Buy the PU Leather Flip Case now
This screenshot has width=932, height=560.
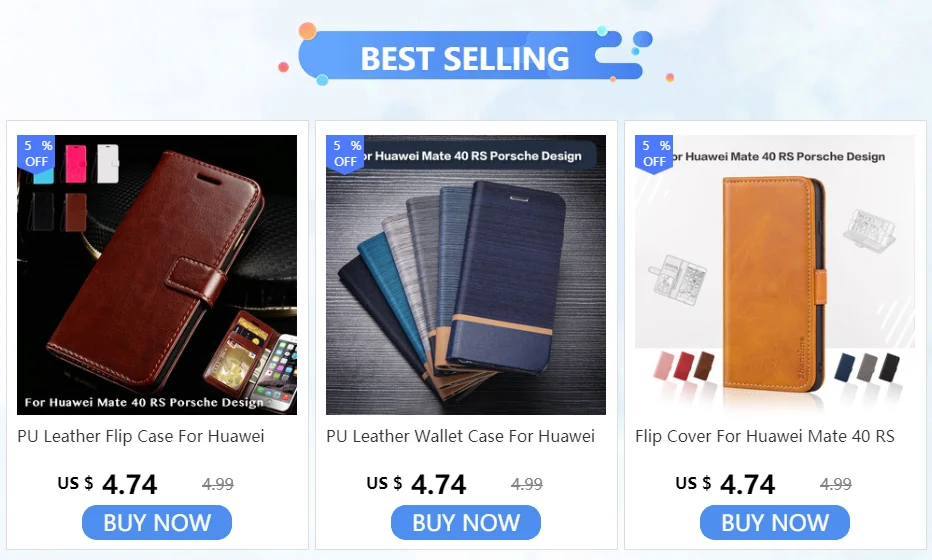[157, 523]
